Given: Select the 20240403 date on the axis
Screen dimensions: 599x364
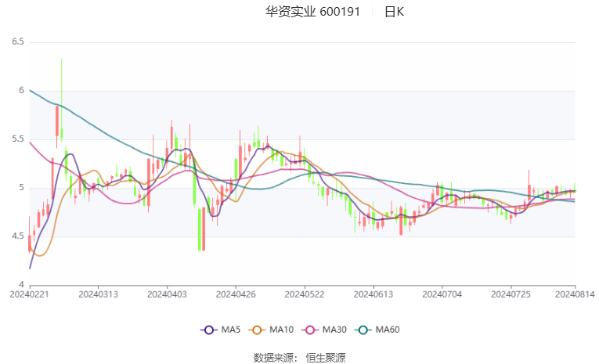Looking at the screenshot, I should pyautogui.click(x=167, y=294).
